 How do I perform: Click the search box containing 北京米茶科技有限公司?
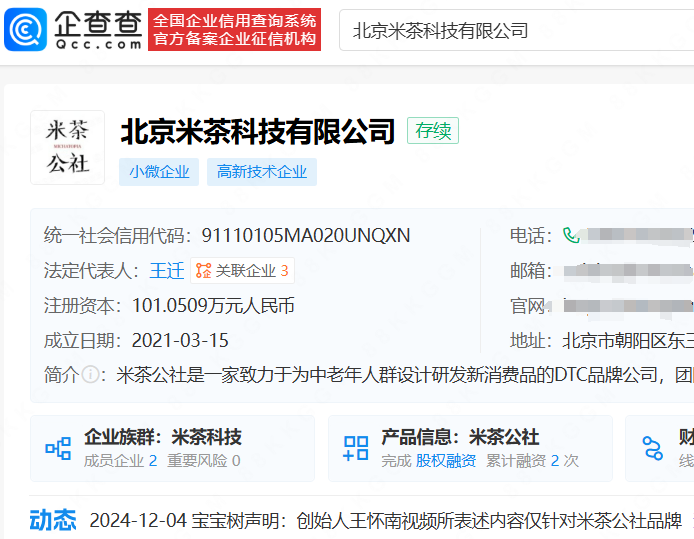[516, 31]
